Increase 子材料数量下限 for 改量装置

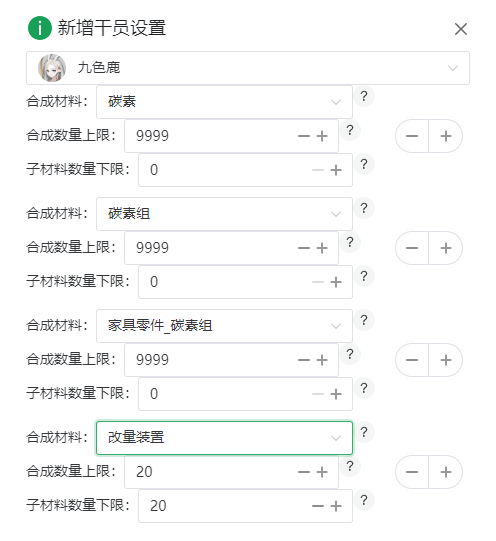point(336,506)
